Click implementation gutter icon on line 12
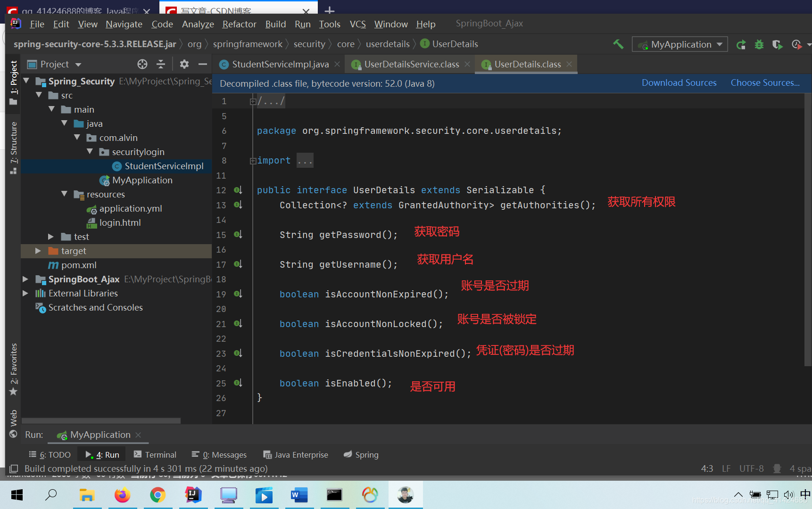This screenshot has height=509, width=812. [x=238, y=190]
